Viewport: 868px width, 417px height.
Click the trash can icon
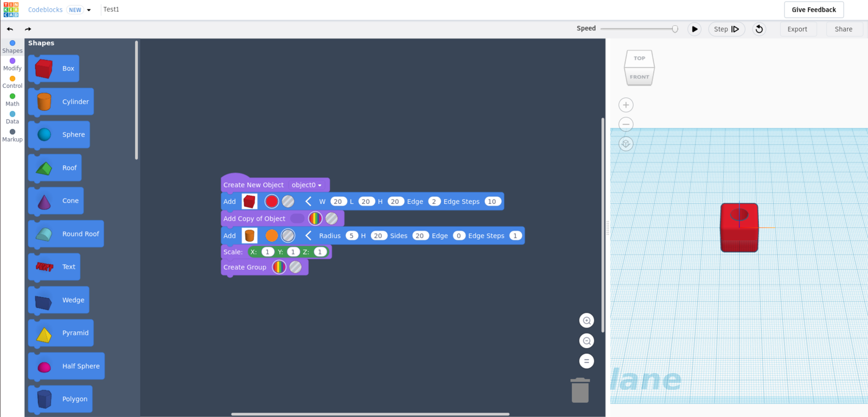click(580, 390)
